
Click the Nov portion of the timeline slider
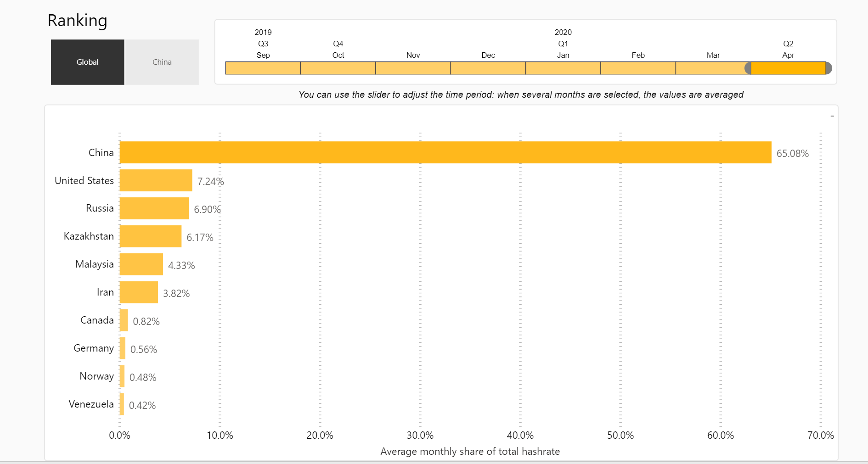pyautogui.click(x=413, y=67)
